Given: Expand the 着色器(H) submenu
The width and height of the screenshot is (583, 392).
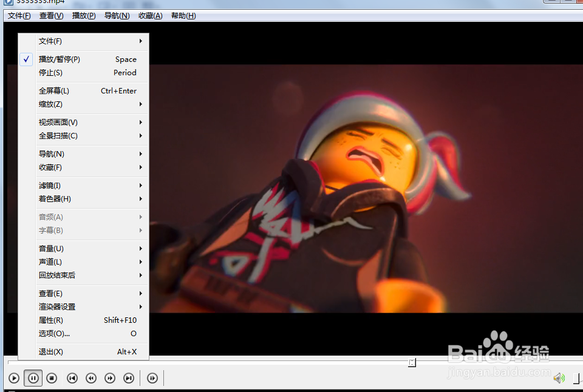Looking at the screenshot, I should [84, 199].
